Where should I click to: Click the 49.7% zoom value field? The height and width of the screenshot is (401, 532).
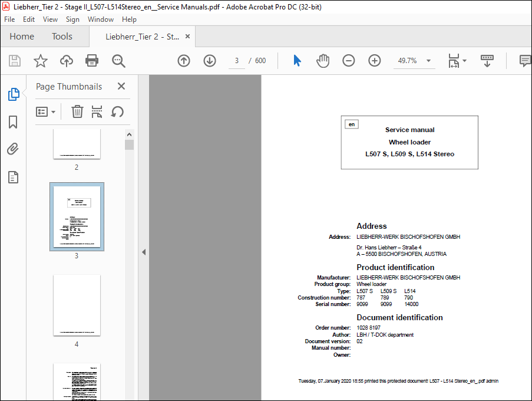[407, 61]
